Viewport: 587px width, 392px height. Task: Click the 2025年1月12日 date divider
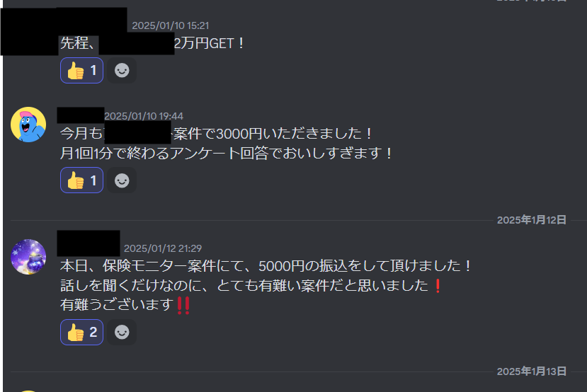531,220
